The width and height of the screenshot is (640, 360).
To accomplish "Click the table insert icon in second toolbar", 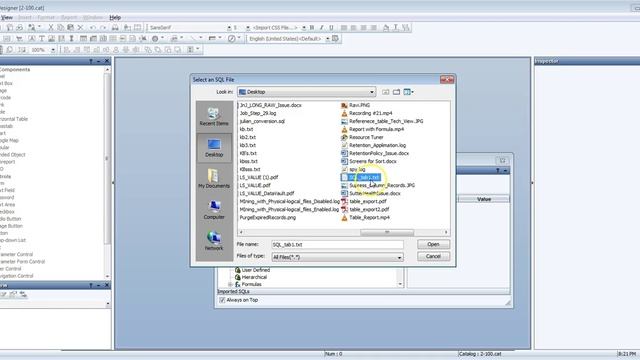I will [83, 38].
